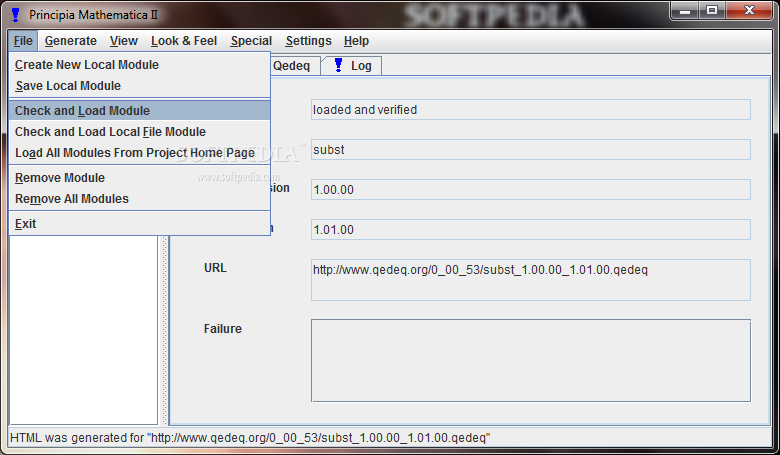This screenshot has height=455, width=780.
Task: Open the Generate menu
Action: pyautogui.click(x=71, y=41)
